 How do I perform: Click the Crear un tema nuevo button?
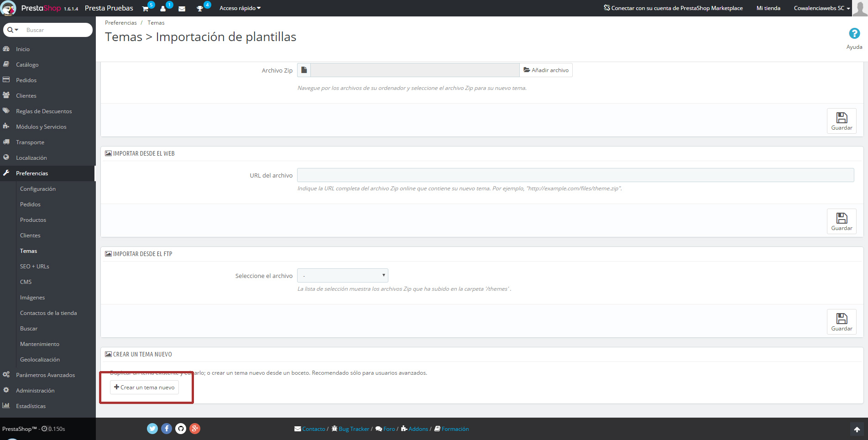tap(144, 388)
